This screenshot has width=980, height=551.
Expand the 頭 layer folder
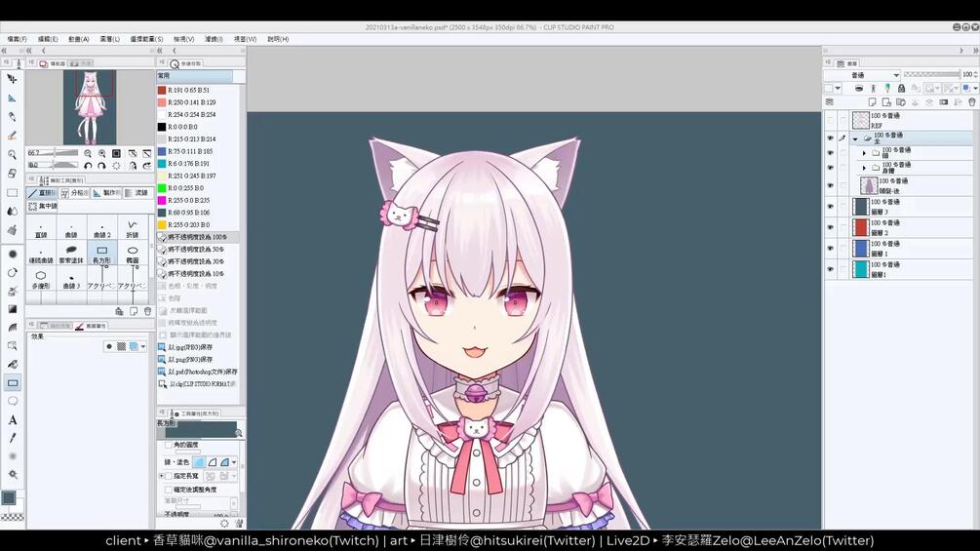(x=864, y=153)
